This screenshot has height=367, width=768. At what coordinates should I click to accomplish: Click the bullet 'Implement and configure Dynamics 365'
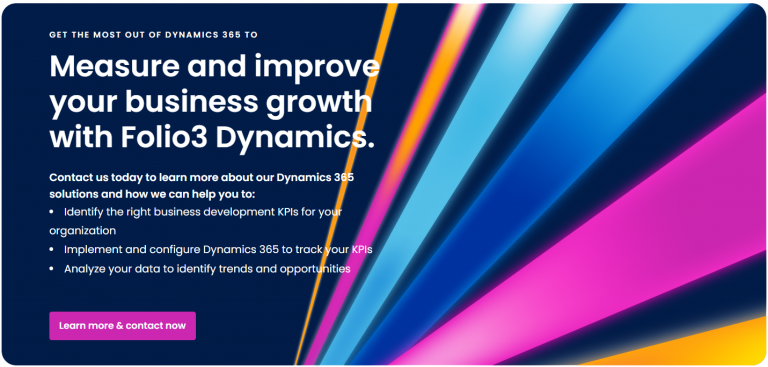click(x=211, y=249)
